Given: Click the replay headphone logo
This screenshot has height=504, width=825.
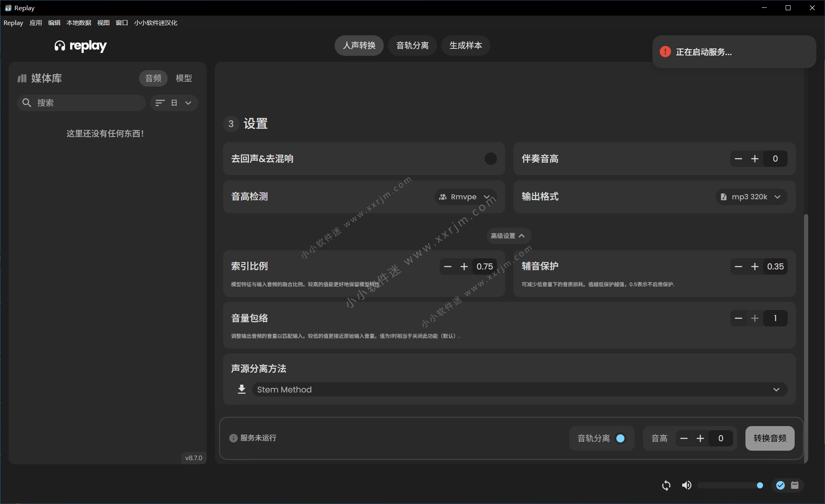Looking at the screenshot, I should coord(60,46).
